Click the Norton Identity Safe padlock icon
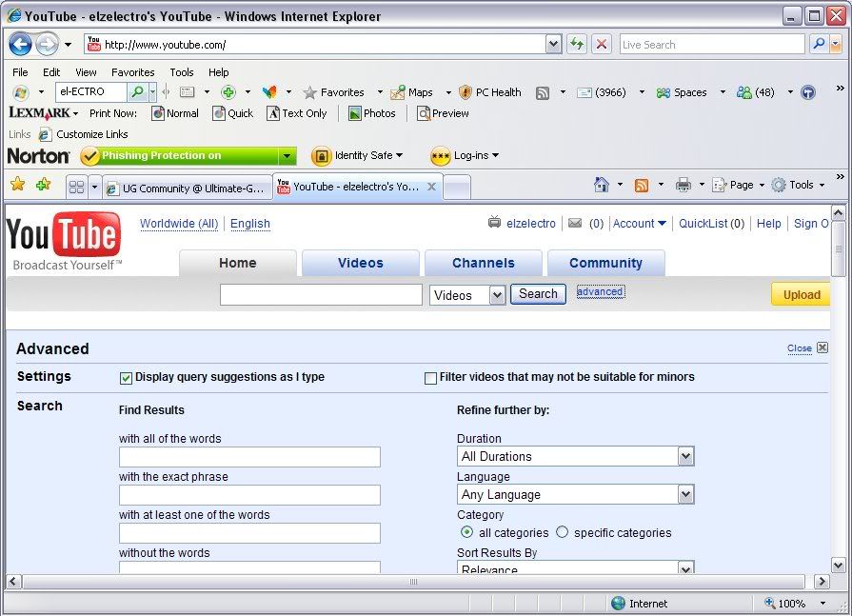 (321, 156)
